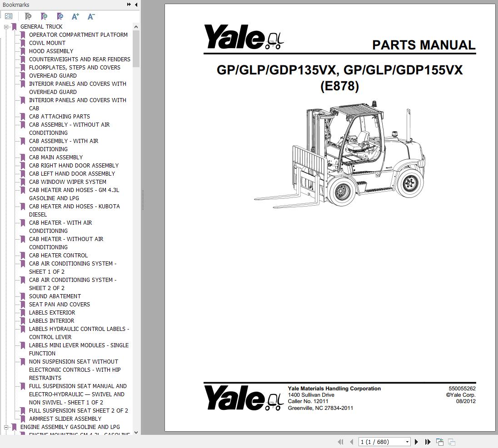Click the page number input field

point(381,442)
